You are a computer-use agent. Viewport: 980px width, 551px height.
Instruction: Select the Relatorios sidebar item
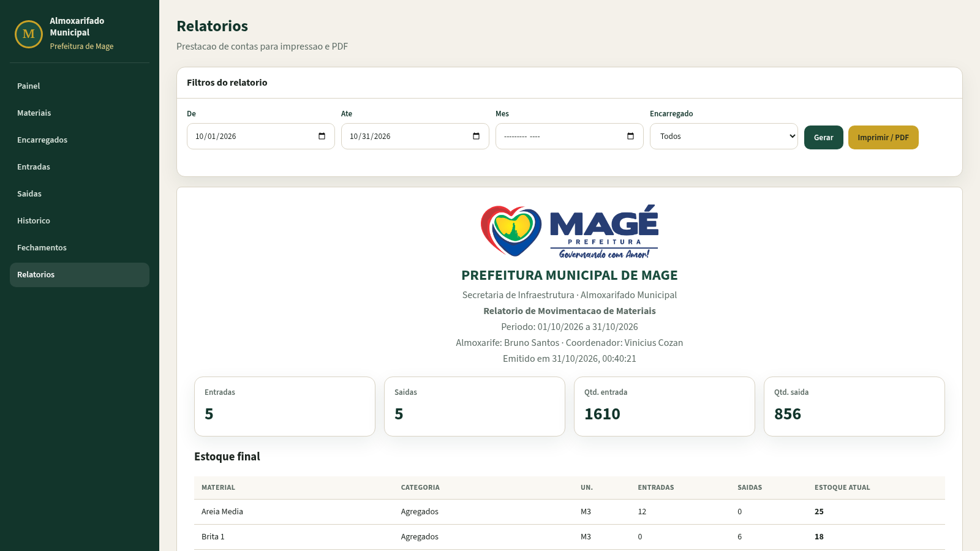pos(80,275)
